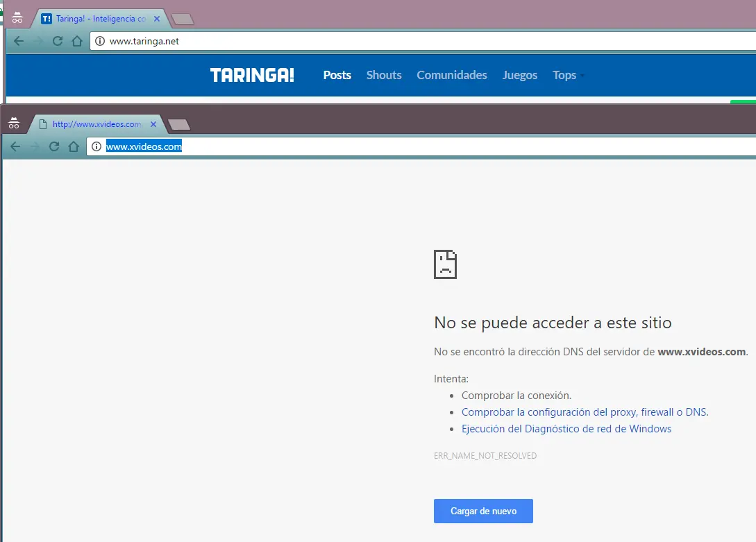Click the bold www.xvideos.com in the error message
This screenshot has height=542, width=756.
[x=702, y=352]
